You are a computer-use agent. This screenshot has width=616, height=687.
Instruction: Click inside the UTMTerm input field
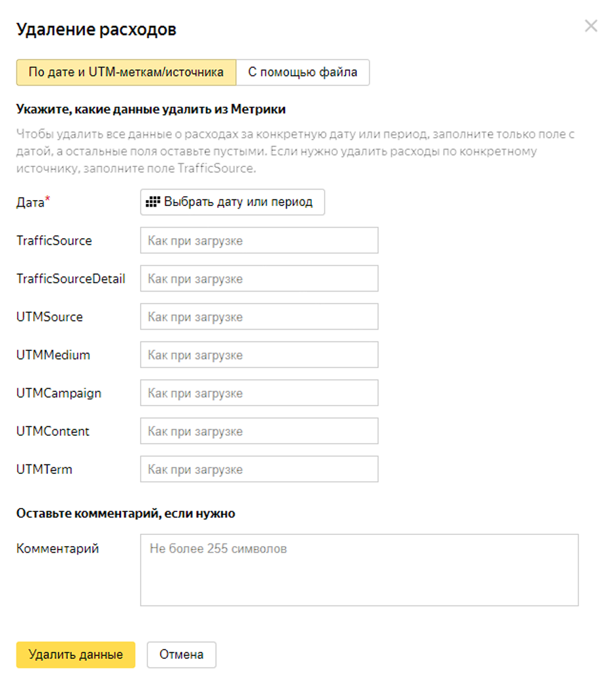click(259, 470)
